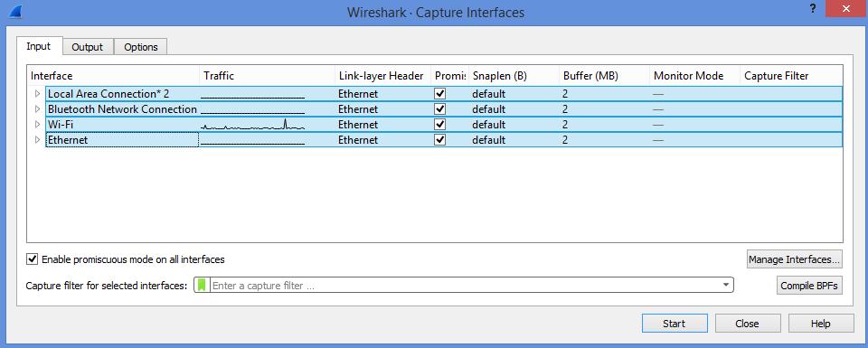Image resolution: width=868 pixels, height=348 pixels.
Task: Select the Wi-Fi interface name
Action: (61, 125)
